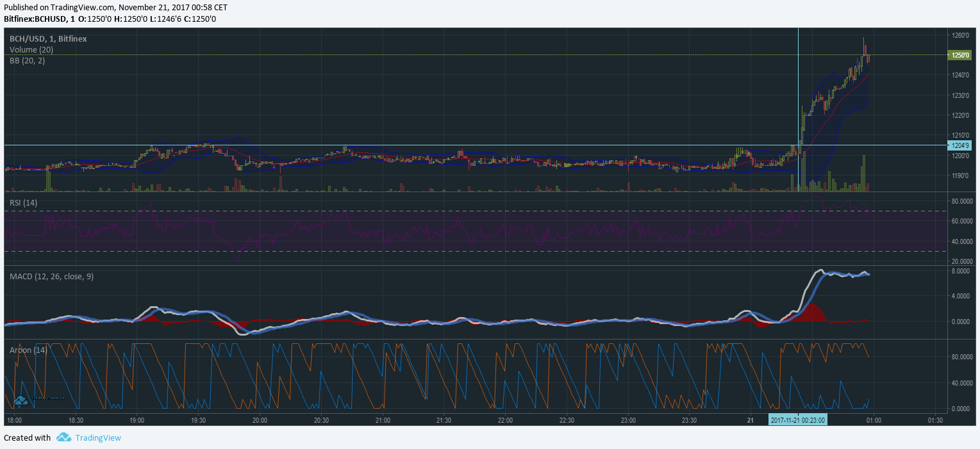The image size is (980, 449).
Task: Select the BCH/USD, 1, Bitfinex chart title
Action: (x=48, y=39)
